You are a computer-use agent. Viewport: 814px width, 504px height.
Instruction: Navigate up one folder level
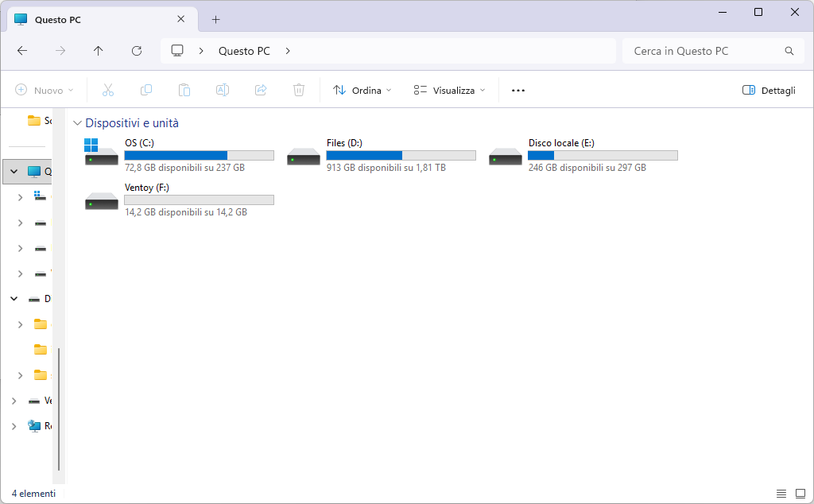[x=98, y=50]
